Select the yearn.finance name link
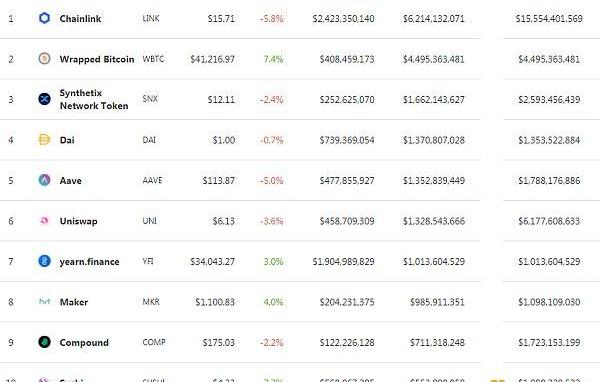The height and width of the screenshot is (382, 600). coord(90,262)
